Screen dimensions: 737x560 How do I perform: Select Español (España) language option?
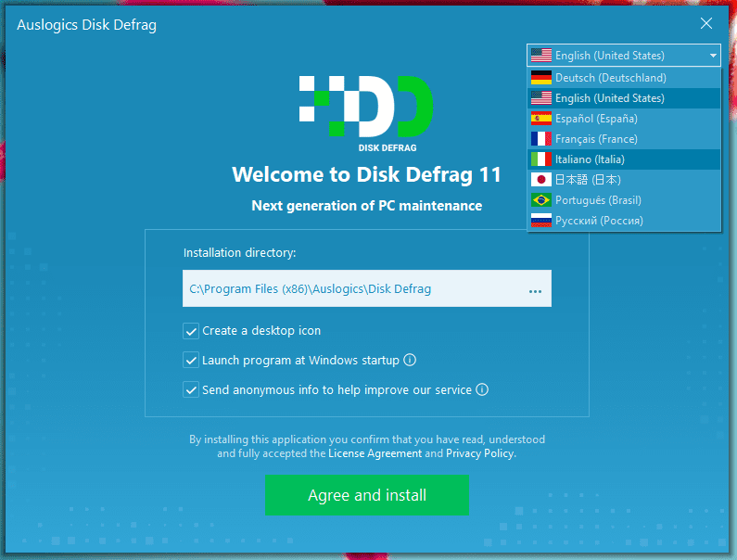(624, 119)
